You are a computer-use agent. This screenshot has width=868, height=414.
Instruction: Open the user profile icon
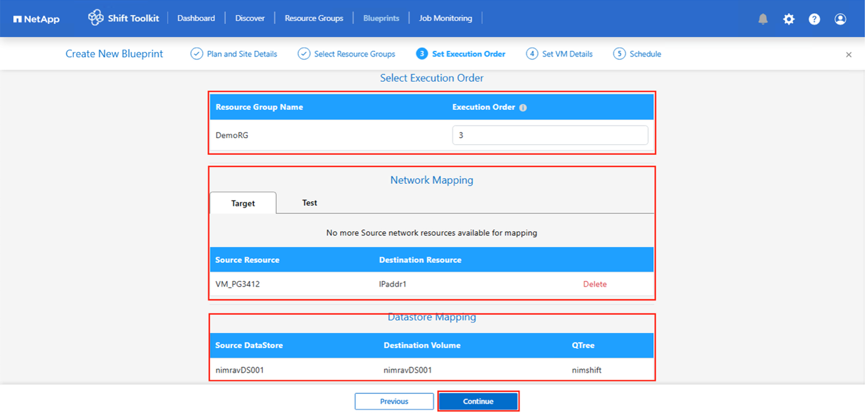[840, 19]
